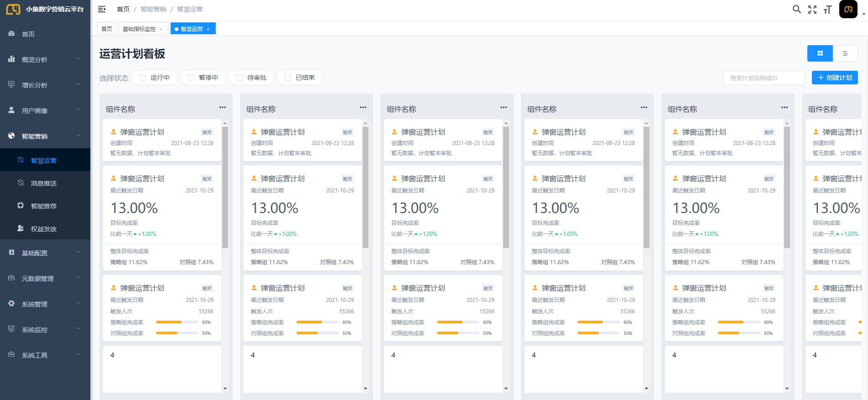Close the 基础指标监控 tab
Viewport: 868px width, 400px height.
pyautogui.click(x=161, y=29)
